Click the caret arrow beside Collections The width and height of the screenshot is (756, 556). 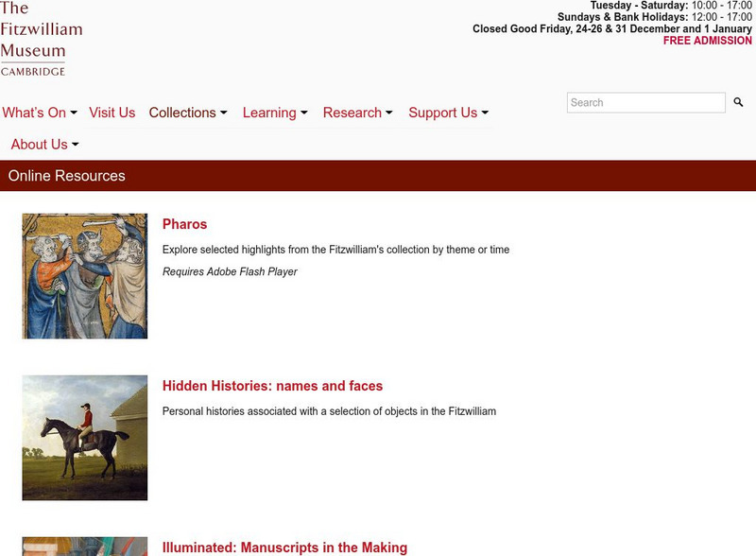(x=224, y=113)
